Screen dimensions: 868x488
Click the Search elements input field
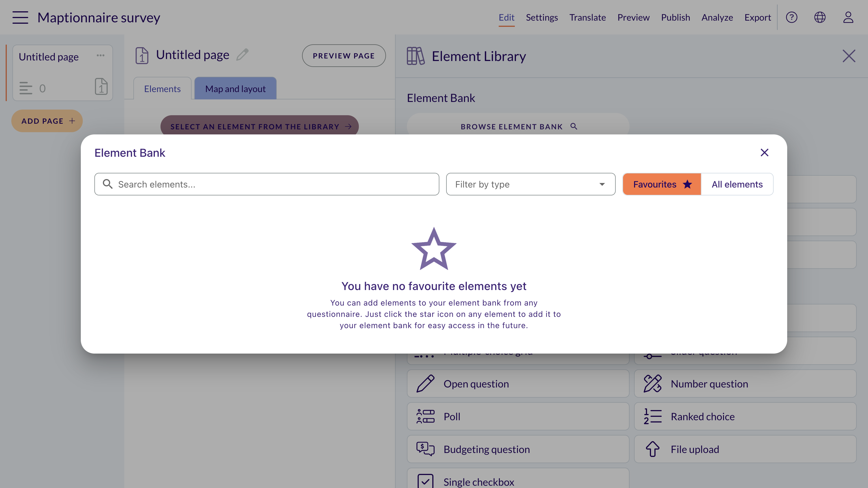coord(266,184)
